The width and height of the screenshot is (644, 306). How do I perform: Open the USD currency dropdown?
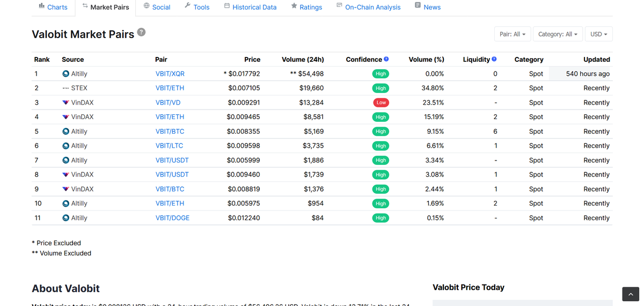(x=598, y=34)
